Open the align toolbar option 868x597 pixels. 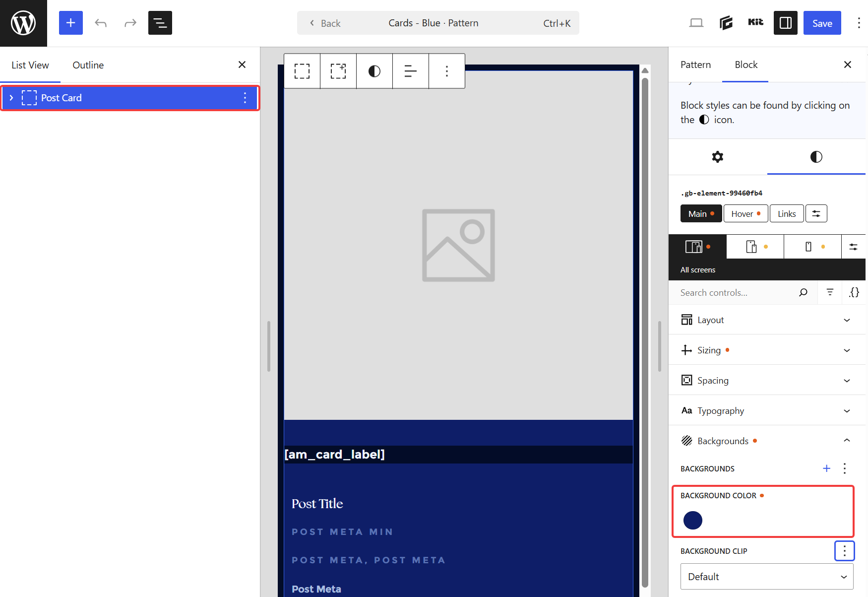(x=411, y=71)
